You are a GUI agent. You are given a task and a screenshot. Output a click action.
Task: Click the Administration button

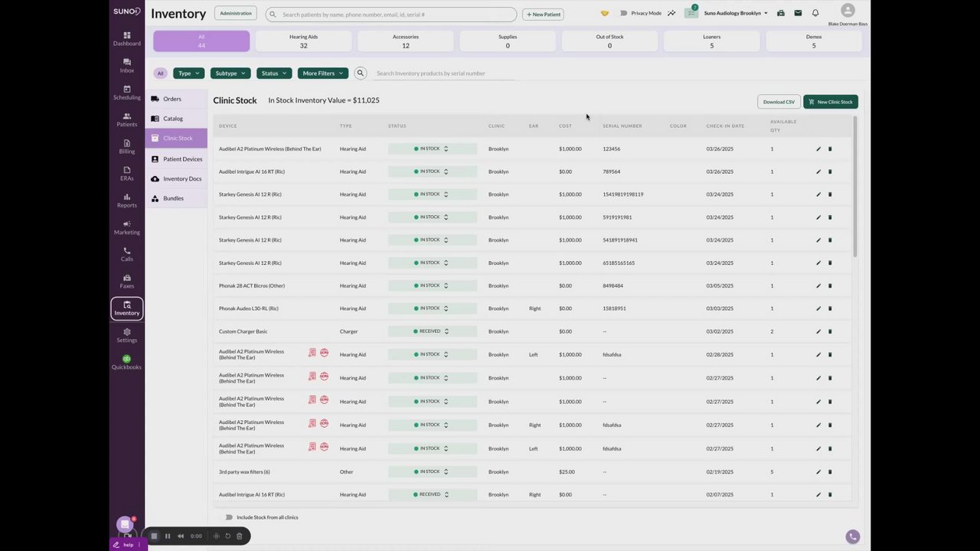[236, 13]
